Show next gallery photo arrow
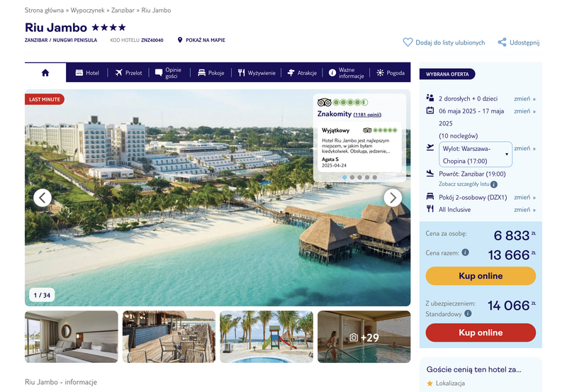This screenshot has width=567, height=392. 393,198
